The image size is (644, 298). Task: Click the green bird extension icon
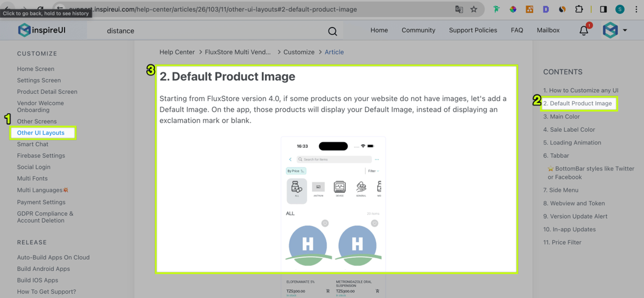pos(496,9)
